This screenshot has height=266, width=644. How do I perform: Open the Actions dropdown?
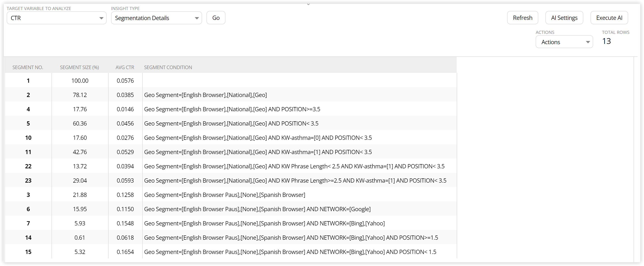(564, 42)
